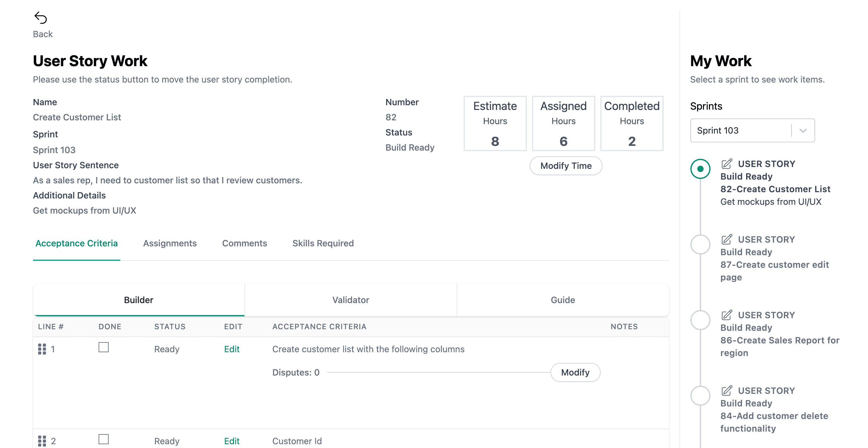Open the Sprint 103 dropdown
Image resolution: width=868 pixels, height=448 pixels.
click(x=741, y=130)
